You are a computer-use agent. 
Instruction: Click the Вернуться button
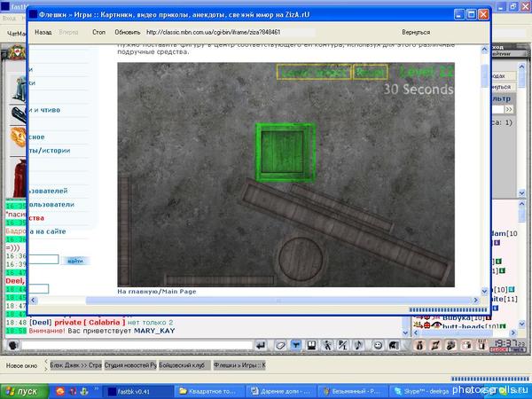(x=416, y=32)
